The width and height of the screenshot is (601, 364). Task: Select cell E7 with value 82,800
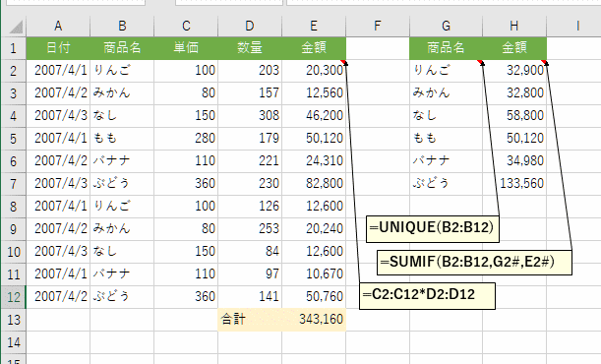pos(314,184)
